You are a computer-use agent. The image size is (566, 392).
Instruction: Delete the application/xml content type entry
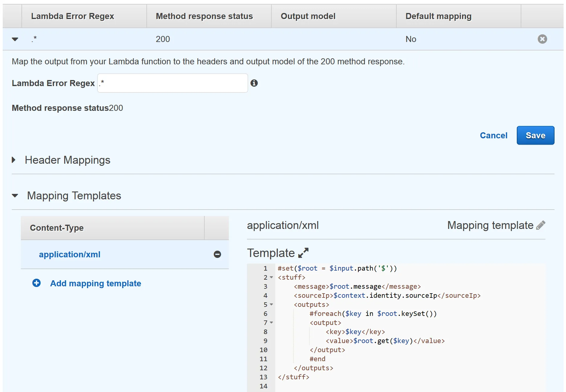point(217,254)
